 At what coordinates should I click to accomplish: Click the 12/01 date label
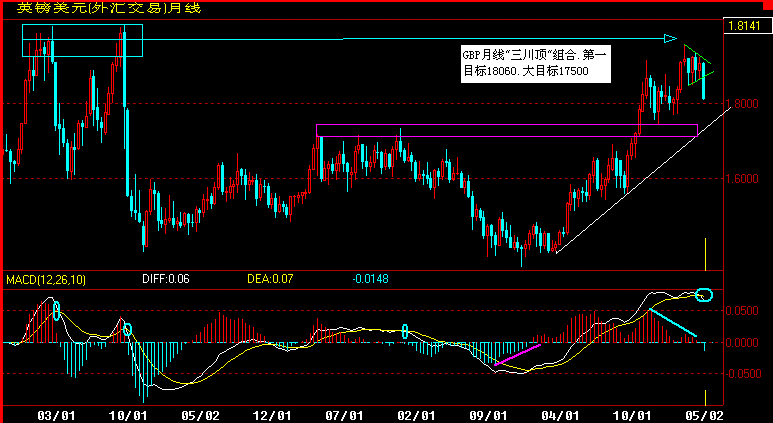coord(272,416)
